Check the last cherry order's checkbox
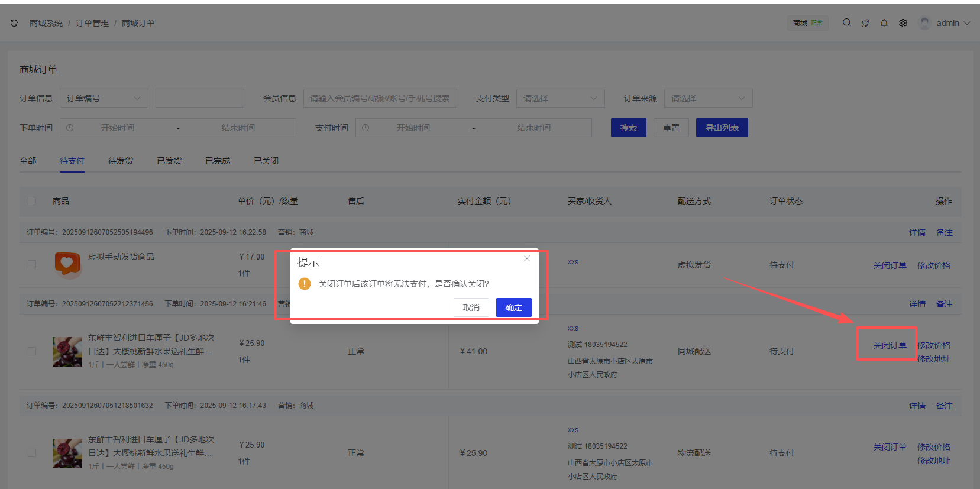Image resolution: width=980 pixels, height=489 pixels. click(32, 453)
